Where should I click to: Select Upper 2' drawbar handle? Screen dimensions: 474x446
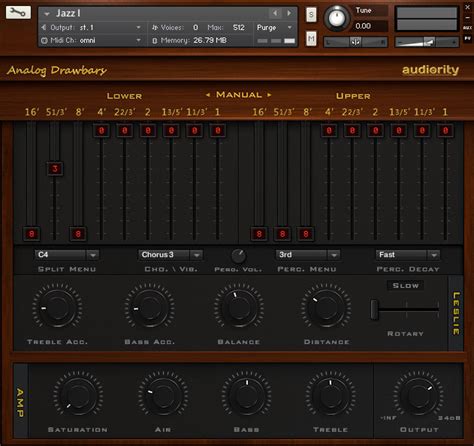tap(376, 130)
